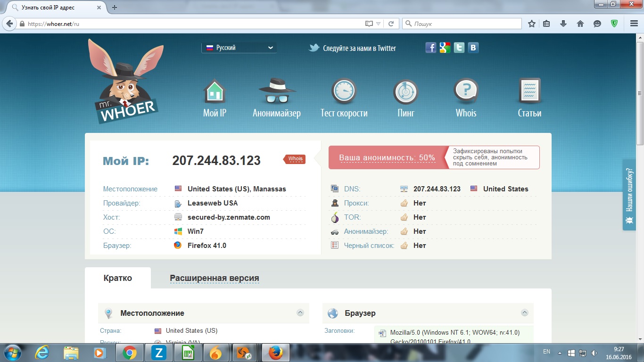Open the Мой IP house icon
The width and height of the screenshot is (644, 362).
(x=215, y=91)
